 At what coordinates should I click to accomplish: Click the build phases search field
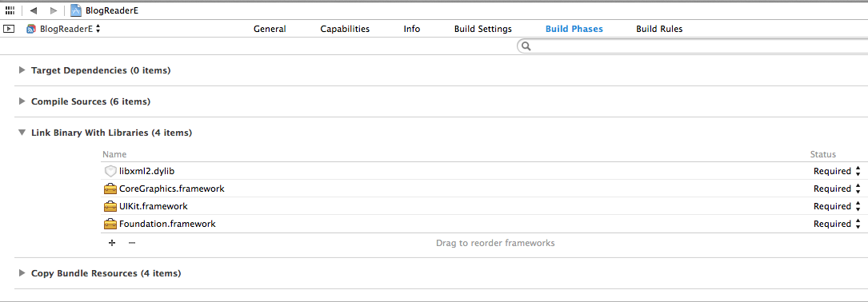click(x=692, y=46)
